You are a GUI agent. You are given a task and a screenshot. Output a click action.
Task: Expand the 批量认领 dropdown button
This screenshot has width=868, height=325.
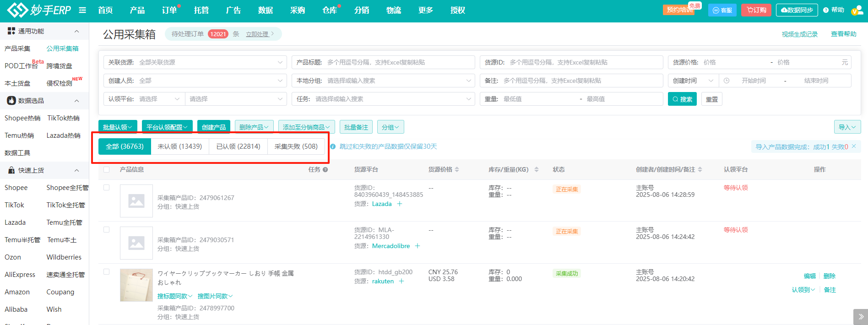pyautogui.click(x=118, y=127)
